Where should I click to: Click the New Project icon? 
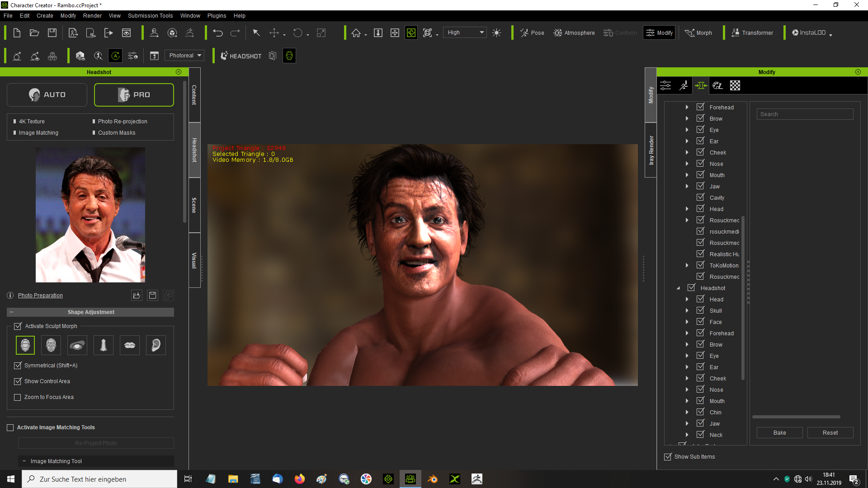click(17, 33)
